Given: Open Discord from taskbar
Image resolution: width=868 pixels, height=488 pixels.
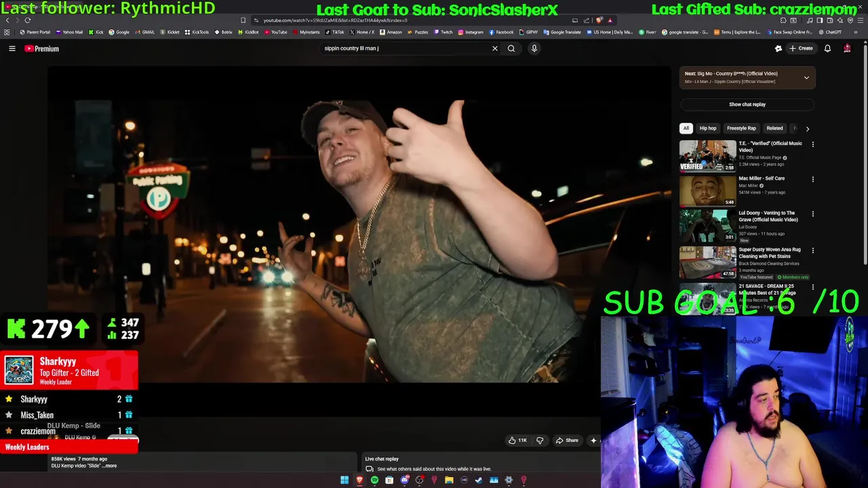Looking at the screenshot, I should tap(404, 481).
